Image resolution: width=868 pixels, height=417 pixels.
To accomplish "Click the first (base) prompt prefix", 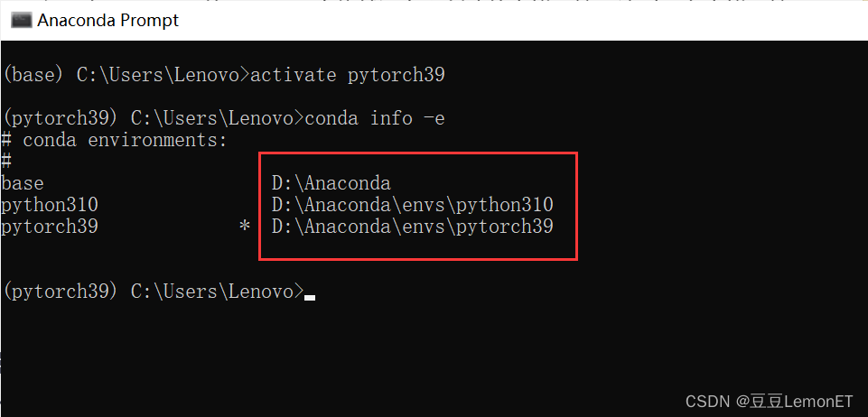I will click(33, 75).
